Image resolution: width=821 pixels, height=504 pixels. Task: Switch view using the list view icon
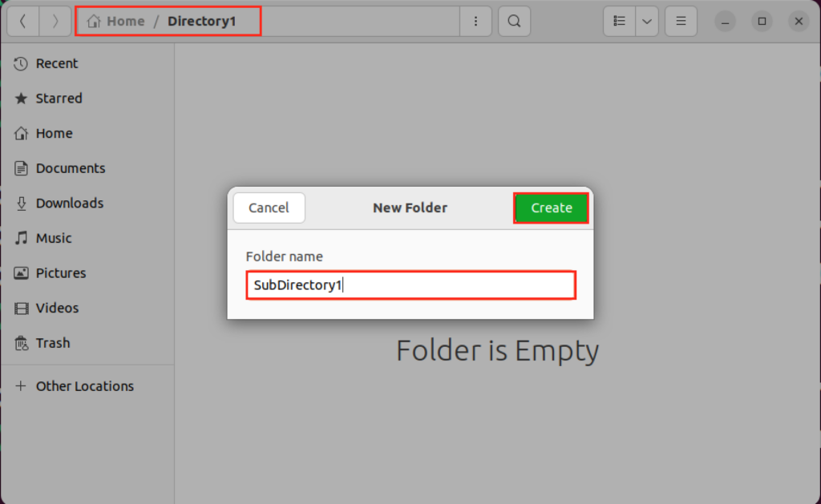620,22
